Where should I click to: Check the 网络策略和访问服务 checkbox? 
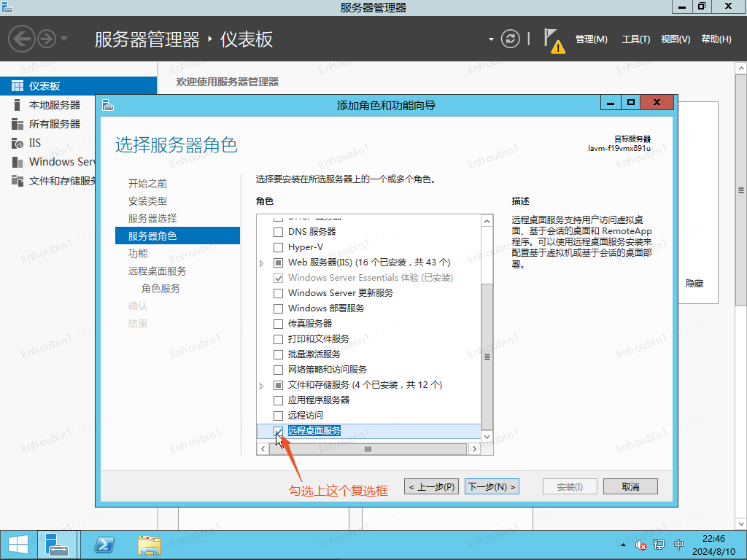(278, 370)
